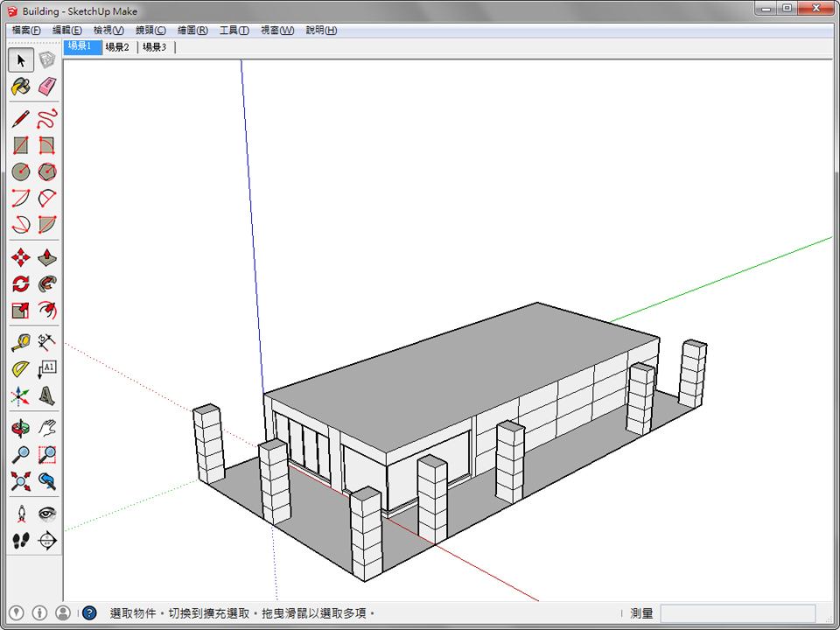Select the Offset tool
Screen dimensions: 840x630
coord(47,310)
